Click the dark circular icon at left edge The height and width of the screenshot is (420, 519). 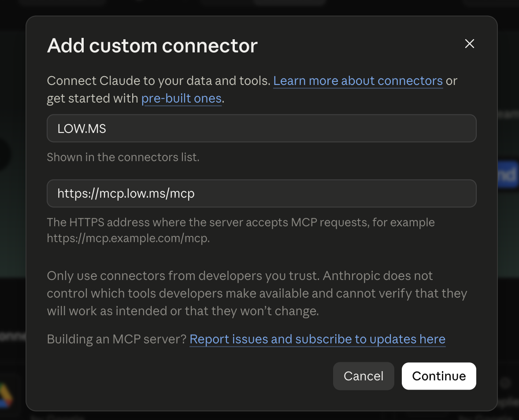tap(4, 154)
